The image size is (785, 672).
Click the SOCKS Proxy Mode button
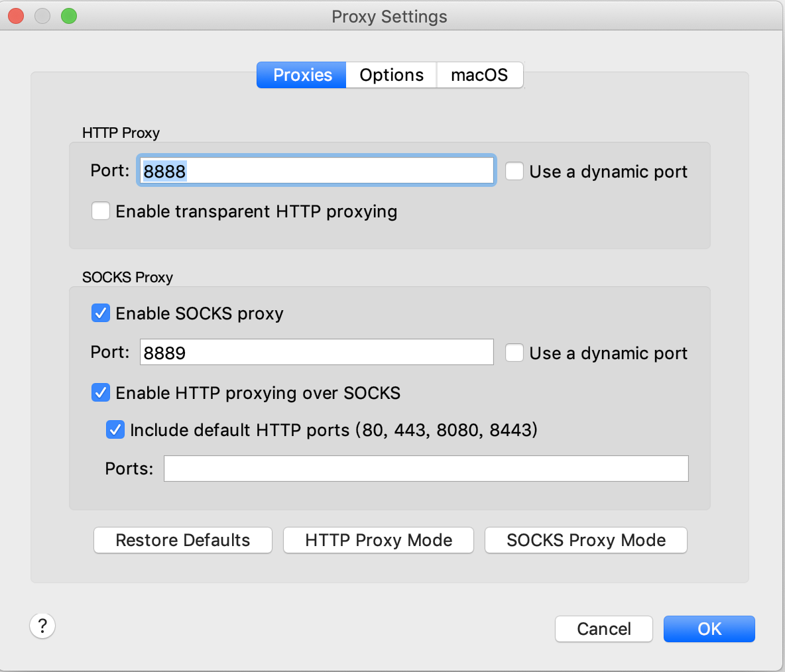coord(586,540)
